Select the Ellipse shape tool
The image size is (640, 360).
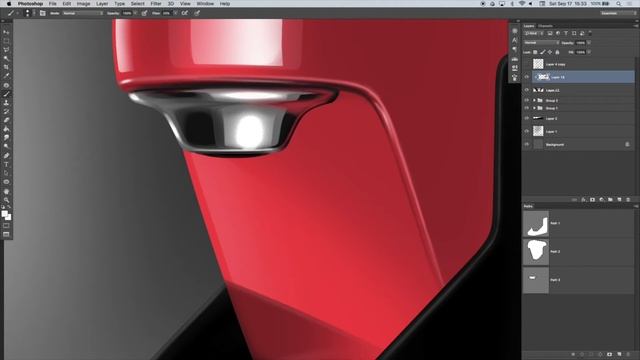coord(6,182)
